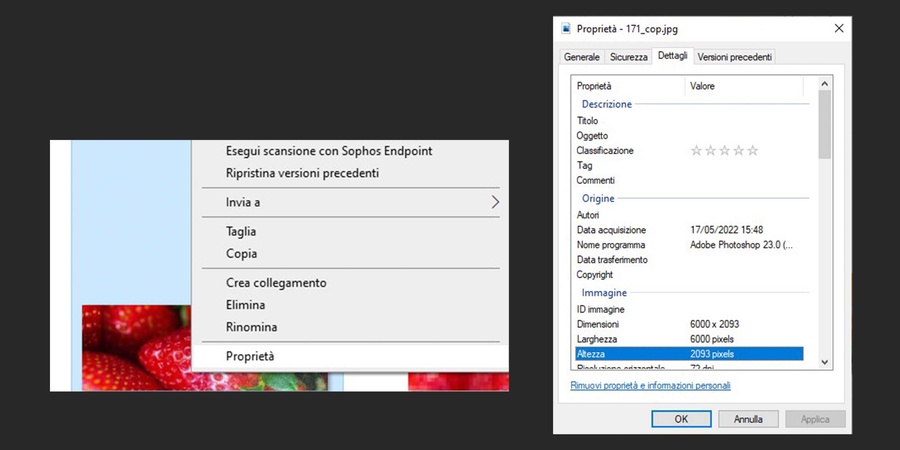Rate the image with three stars

pos(725,151)
